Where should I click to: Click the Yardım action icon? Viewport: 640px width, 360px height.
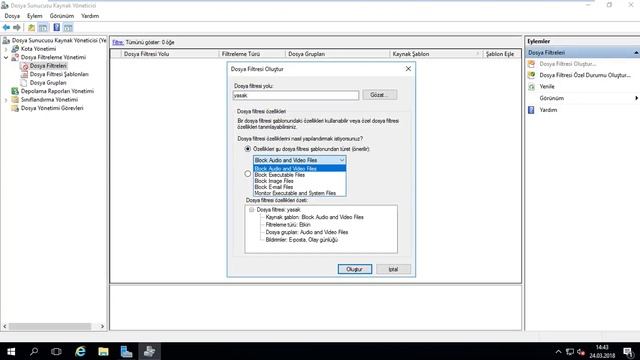pyautogui.click(x=531, y=110)
